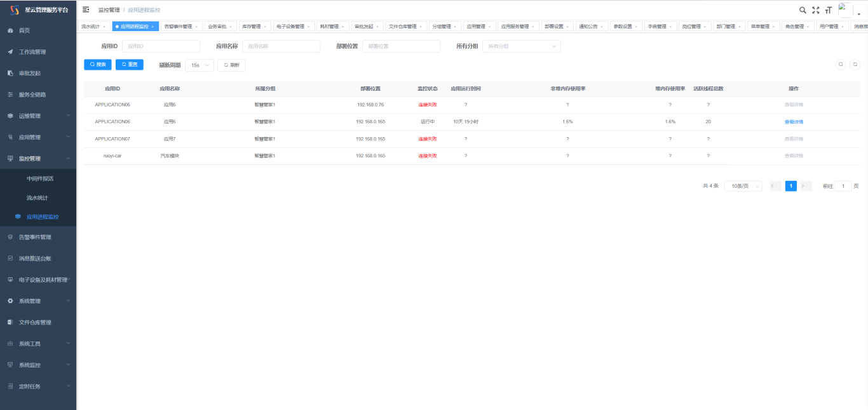Viewport: 868px width, 410px height.
Task: Open the 刷新周期 15s dropdown
Action: click(199, 65)
